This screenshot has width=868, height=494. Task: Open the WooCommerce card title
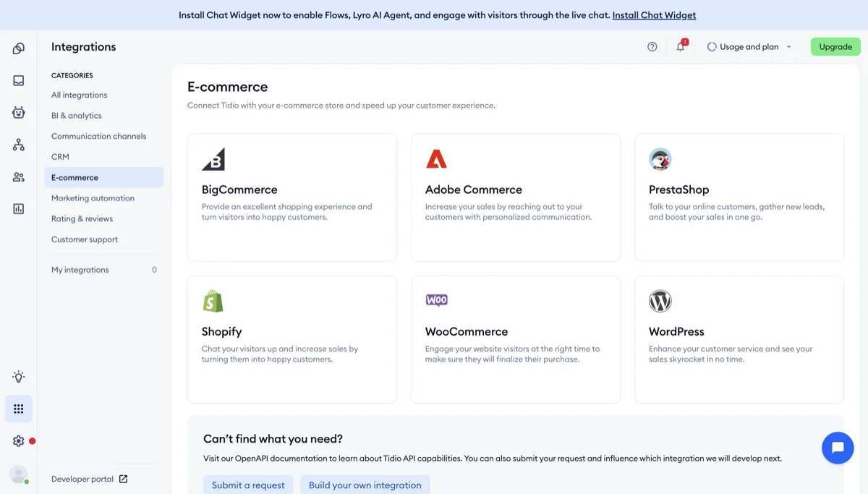(x=467, y=331)
